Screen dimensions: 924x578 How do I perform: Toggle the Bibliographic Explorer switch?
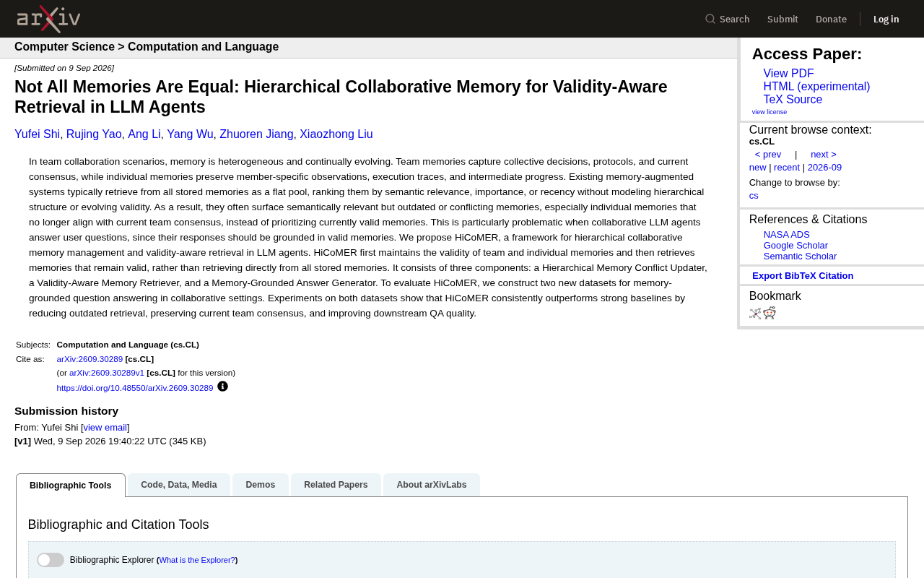51,560
